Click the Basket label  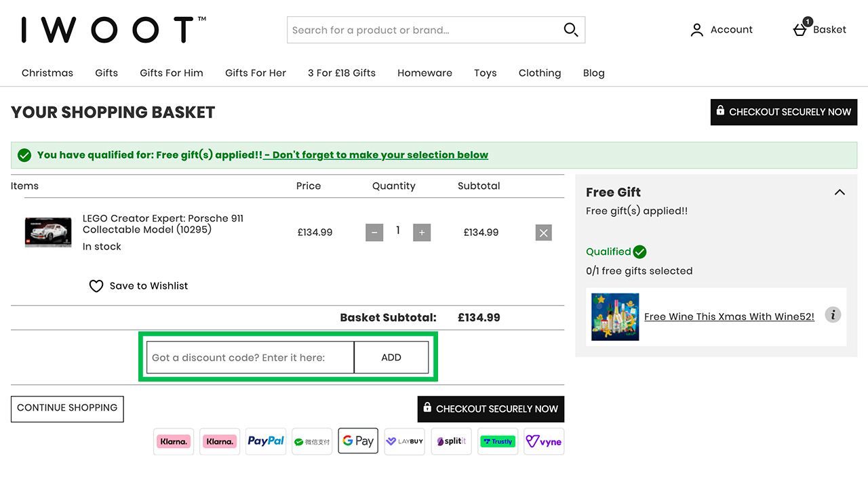(830, 30)
